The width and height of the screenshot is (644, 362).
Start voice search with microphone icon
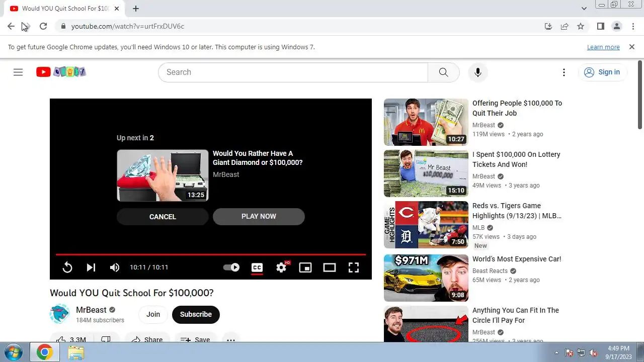(477, 72)
